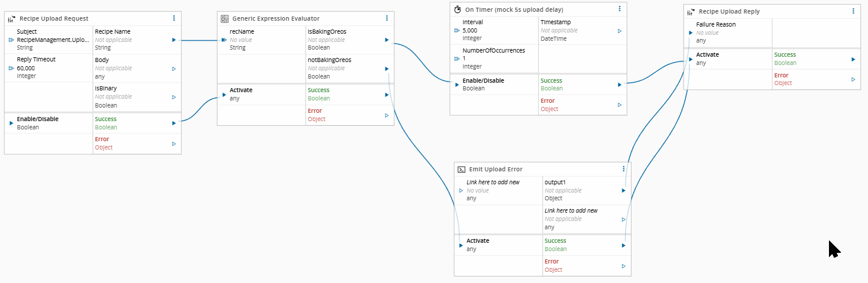This screenshot has width=868, height=283.
Task: Click the notBakingOreos output port arrow
Action: [386, 69]
